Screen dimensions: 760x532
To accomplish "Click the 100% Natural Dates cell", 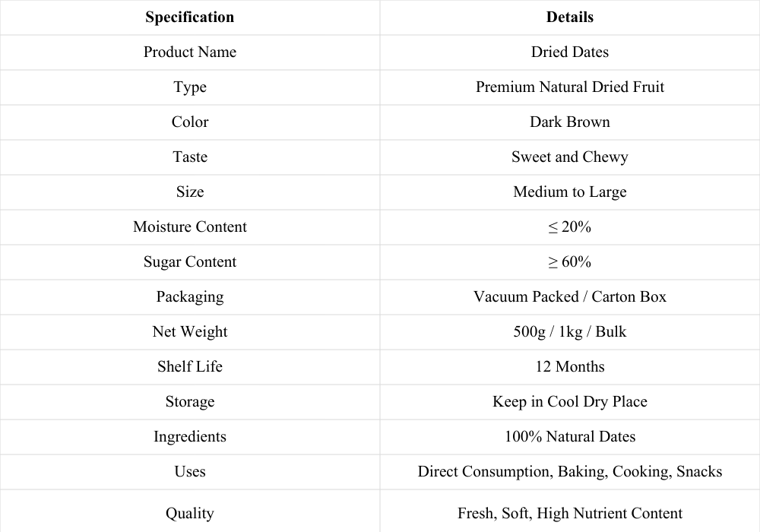I will (569, 436).
